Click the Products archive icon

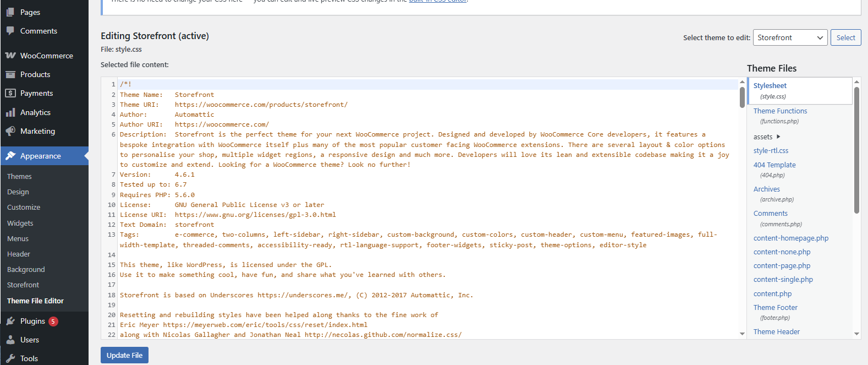10,74
